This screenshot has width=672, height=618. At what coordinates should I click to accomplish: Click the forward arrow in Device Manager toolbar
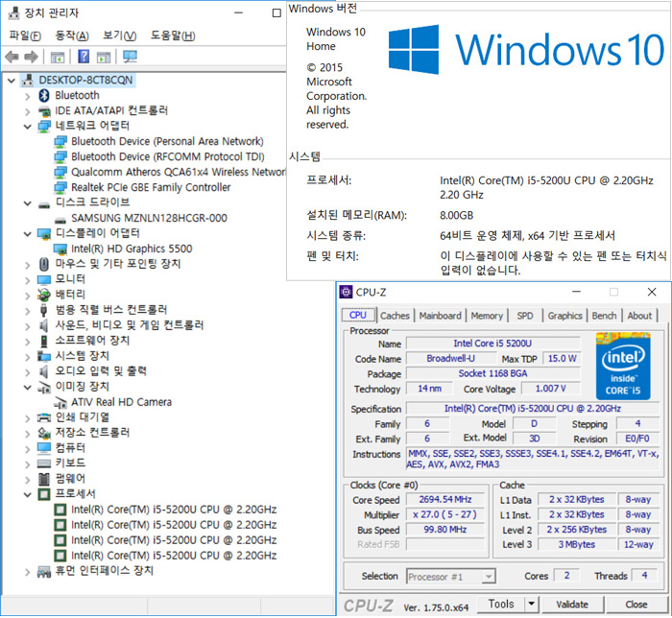tap(32, 57)
